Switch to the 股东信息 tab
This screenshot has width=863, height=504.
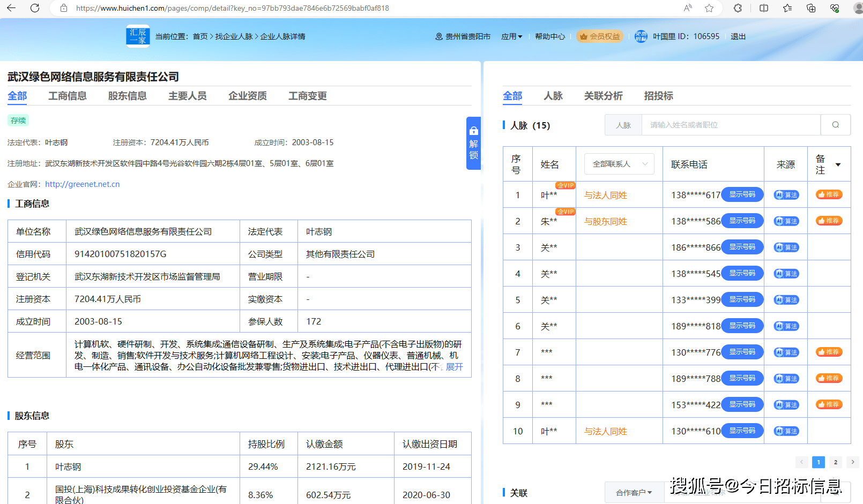point(128,96)
